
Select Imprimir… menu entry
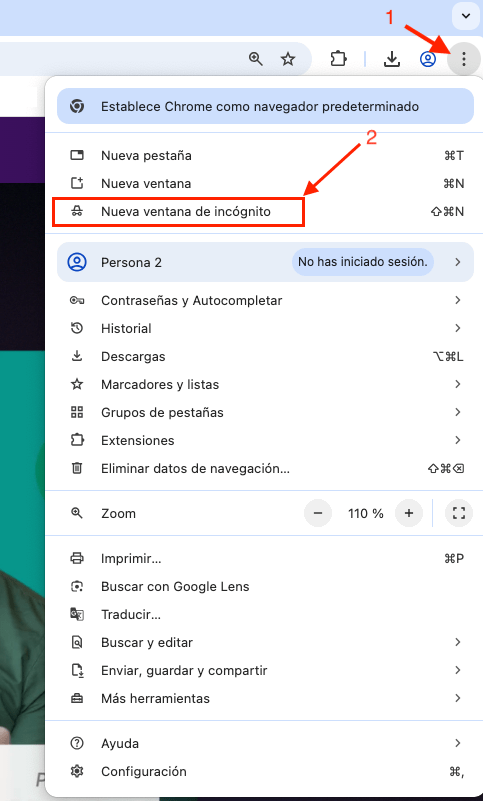(x=265, y=558)
